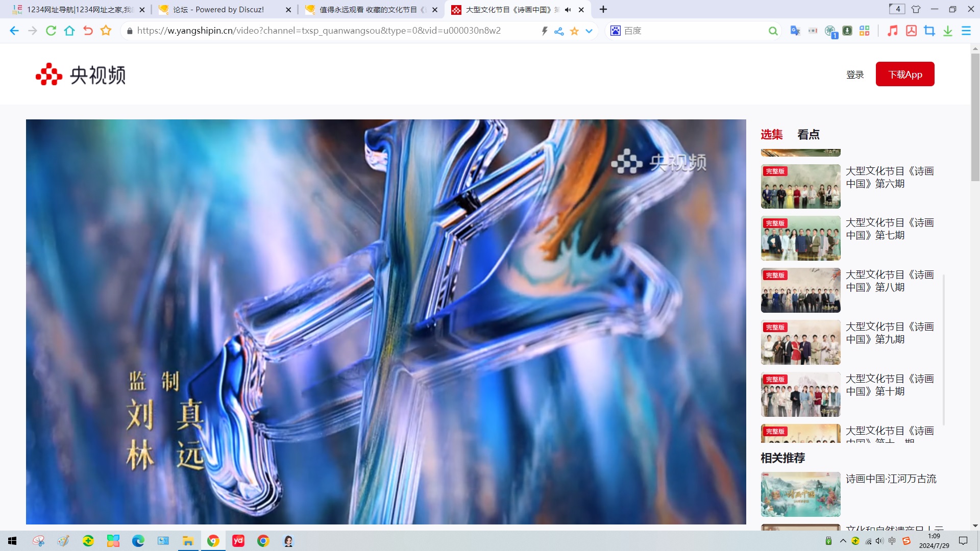This screenshot has height=551, width=980.
Task: Open the taskbar volume control
Action: point(879,541)
